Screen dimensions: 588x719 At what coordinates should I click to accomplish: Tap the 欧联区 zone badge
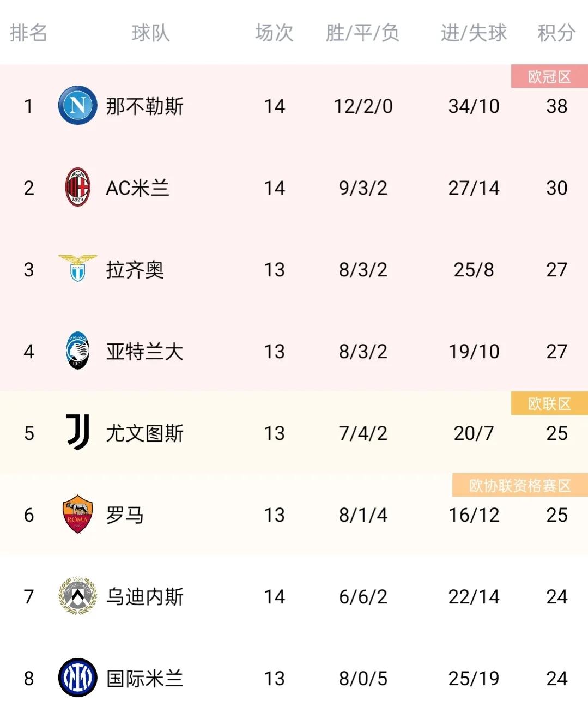point(549,404)
